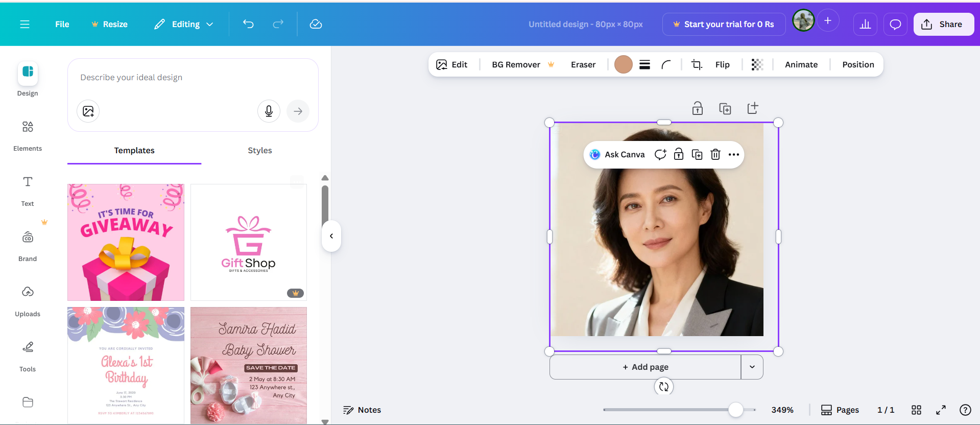
Task: Open the Tools side panel
Action: 28,357
